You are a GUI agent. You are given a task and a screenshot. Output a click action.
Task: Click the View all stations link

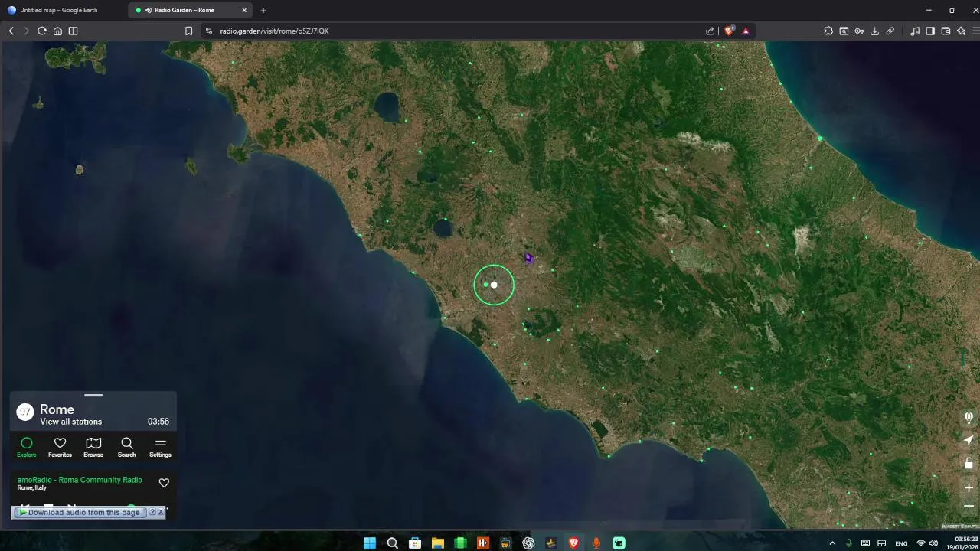(71, 422)
